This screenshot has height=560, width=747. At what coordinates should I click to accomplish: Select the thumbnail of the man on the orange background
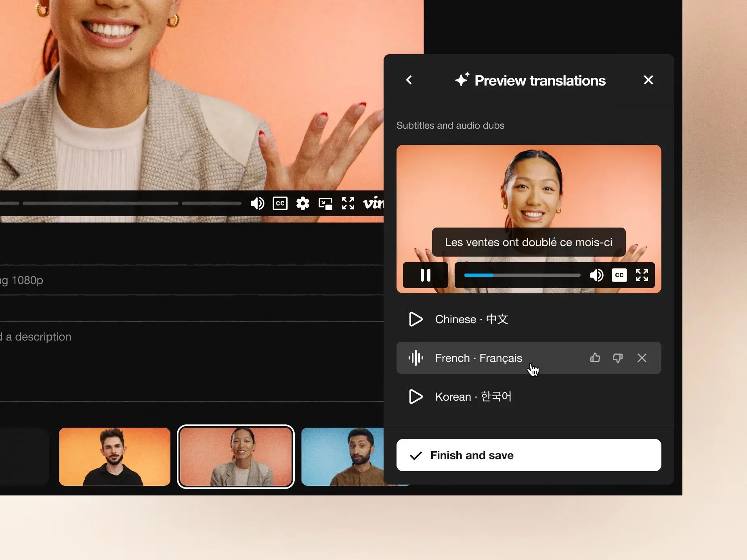coord(115,457)
